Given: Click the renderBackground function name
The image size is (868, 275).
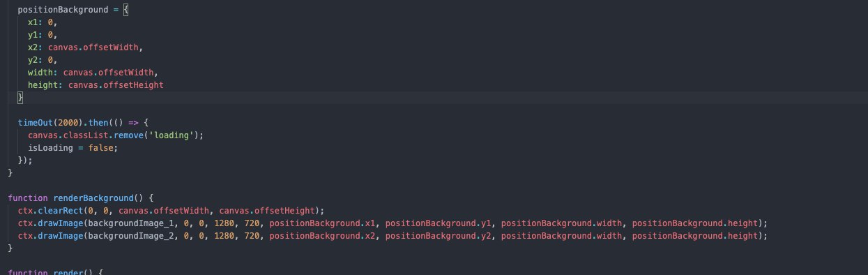Looking at the screenshot, I should tap(93, 198).
